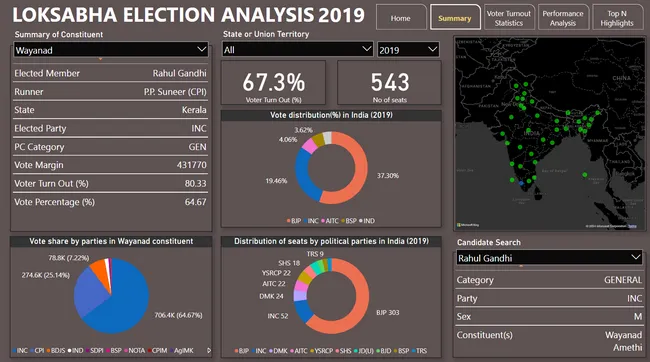Click the Voter Turn Out value 80.33
Image resolution: width=650 pixels, height=362 pixels.
pyautogui.click(x=196, y=183)
